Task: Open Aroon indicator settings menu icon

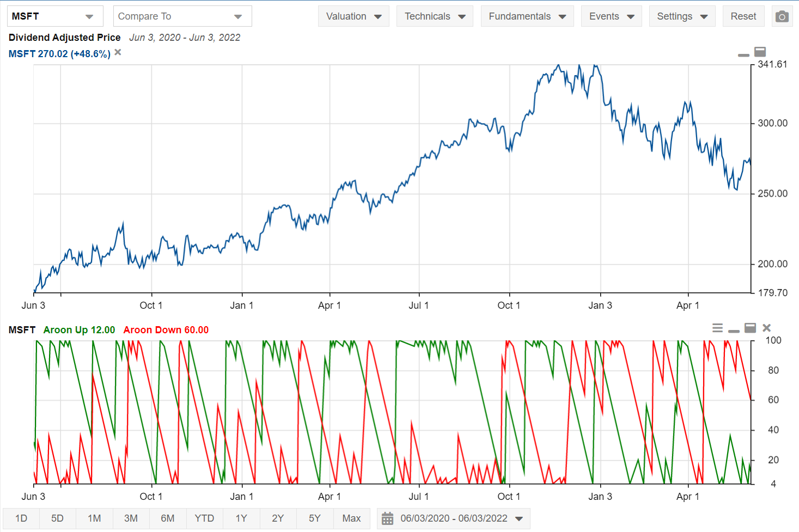Action: [718, 328]
